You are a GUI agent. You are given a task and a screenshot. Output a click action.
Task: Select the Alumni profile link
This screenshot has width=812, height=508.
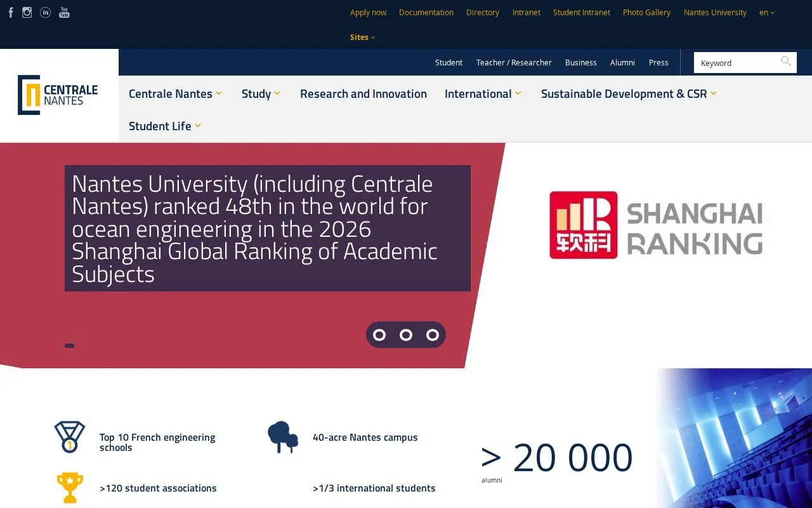tap(622, 63)
